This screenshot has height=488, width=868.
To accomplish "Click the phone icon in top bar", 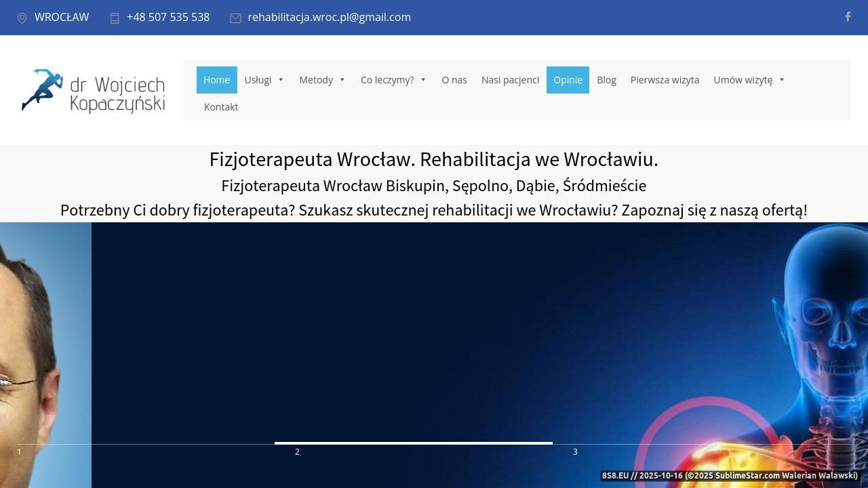I will coord(115,18).
